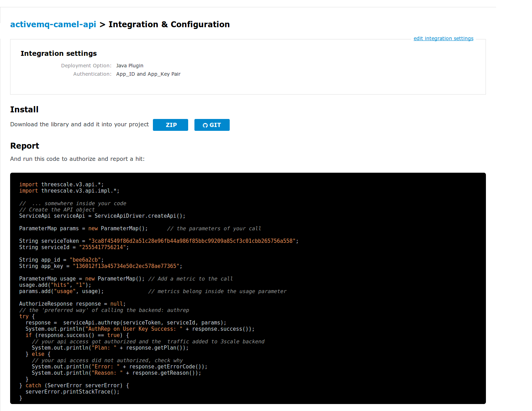Select the app_id value bee6a2cb
Screen dimensions: 532x411
(86, 260)
